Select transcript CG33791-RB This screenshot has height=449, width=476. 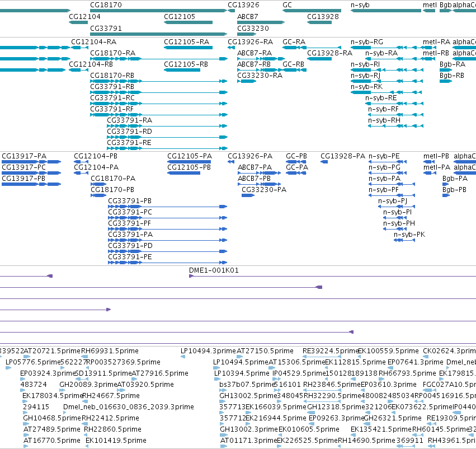(x=112, y=87)
